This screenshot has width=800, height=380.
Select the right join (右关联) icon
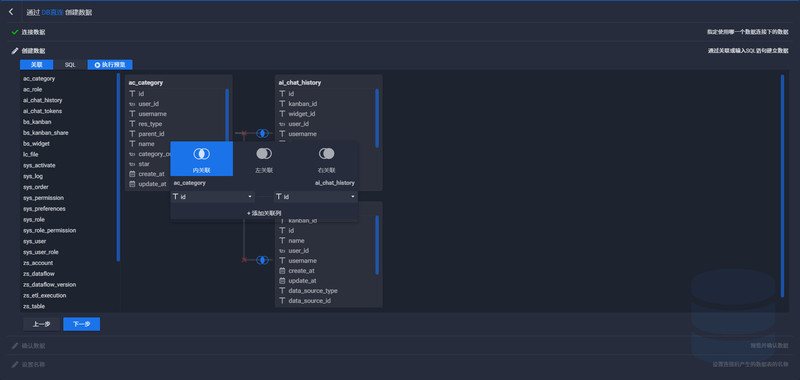(327, 154)
